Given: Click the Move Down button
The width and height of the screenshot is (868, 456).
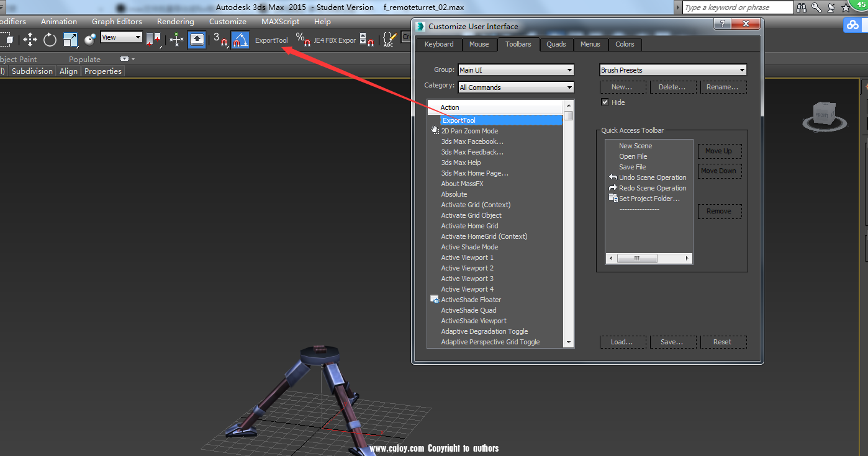Looking at the screenshot, I should pos(719,171).
